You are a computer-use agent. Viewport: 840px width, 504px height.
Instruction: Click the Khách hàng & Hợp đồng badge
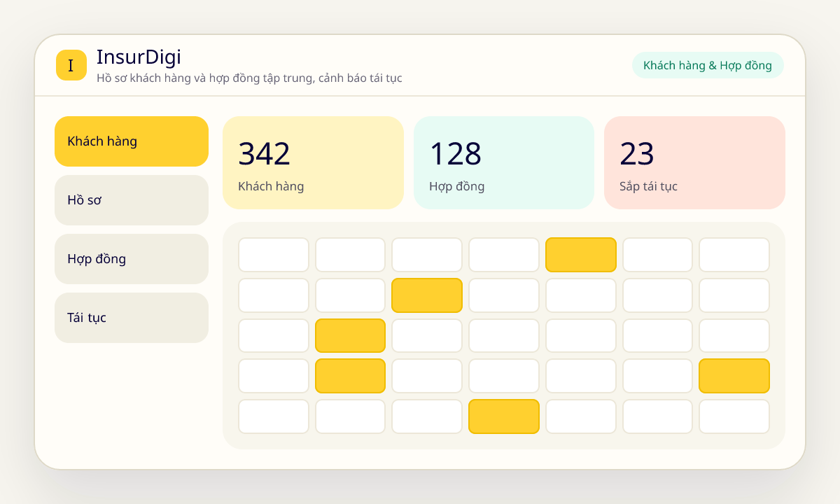pos(708,65)
